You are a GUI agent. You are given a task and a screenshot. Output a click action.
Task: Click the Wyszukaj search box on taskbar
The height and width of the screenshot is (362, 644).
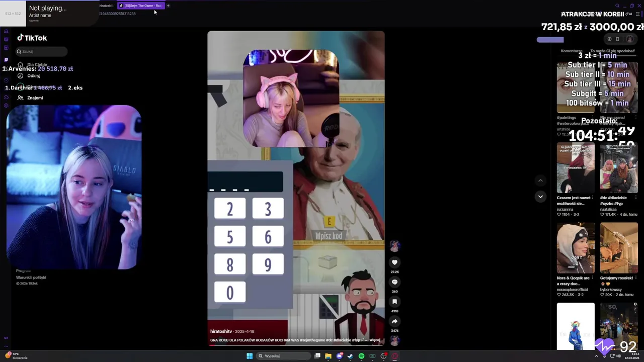[x=283, y=356]
